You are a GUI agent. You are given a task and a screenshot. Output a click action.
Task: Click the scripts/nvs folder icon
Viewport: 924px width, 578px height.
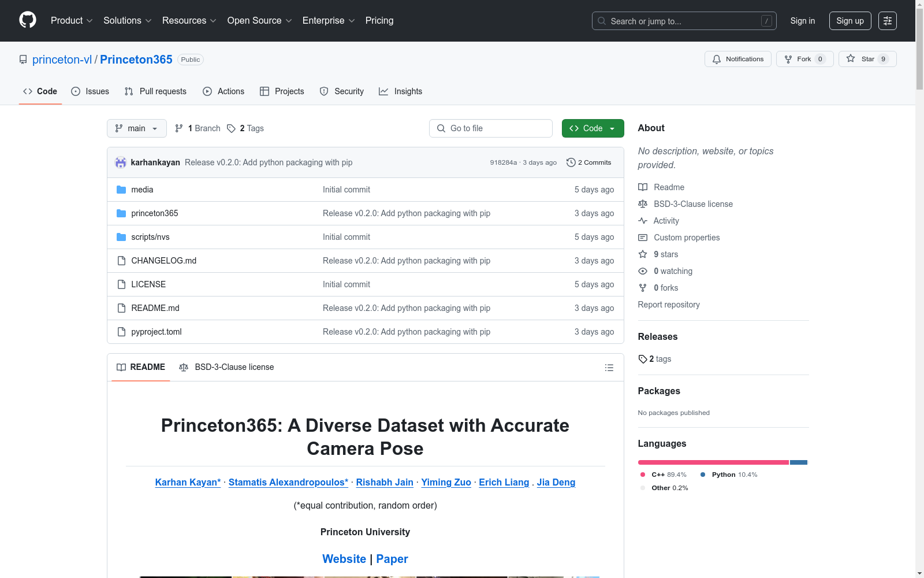121,237
